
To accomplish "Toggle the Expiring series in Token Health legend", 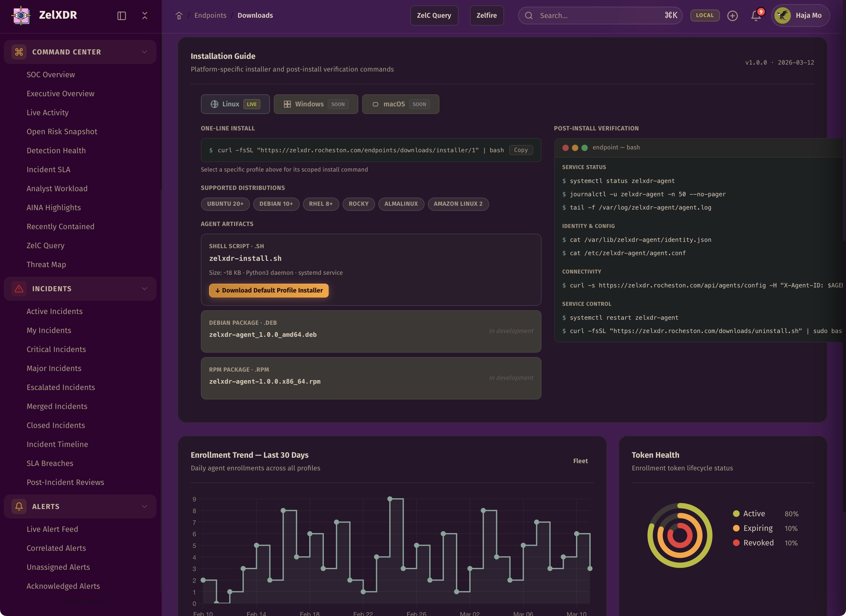I will tap(757, 528).
